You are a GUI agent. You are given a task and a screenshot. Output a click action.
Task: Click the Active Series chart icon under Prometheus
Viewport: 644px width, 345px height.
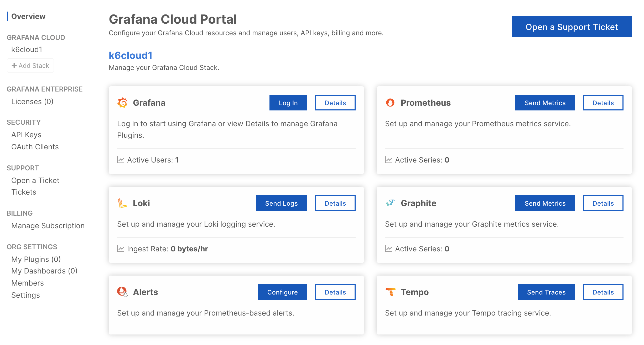click(x=388, y=160)
